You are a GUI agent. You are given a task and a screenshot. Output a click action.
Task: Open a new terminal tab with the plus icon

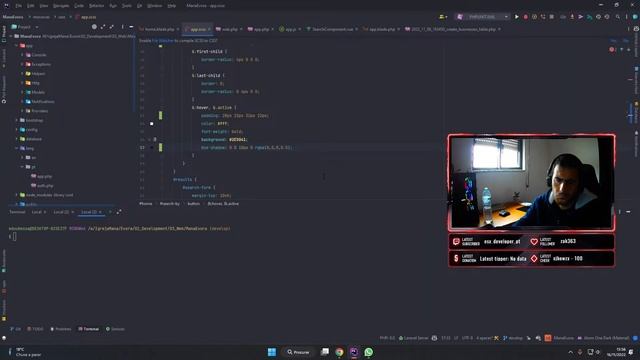tap(110, 212)
